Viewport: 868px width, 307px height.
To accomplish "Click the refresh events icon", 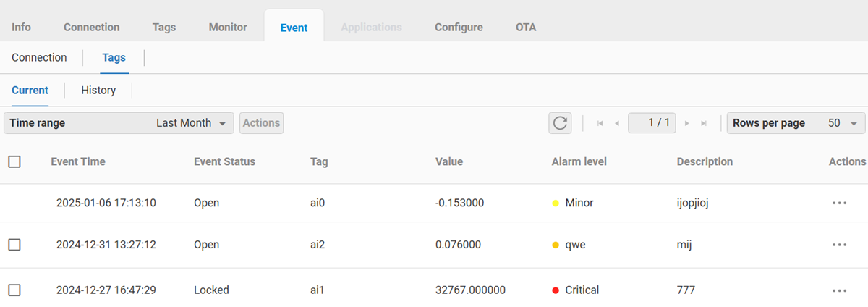I will point(560,123).
